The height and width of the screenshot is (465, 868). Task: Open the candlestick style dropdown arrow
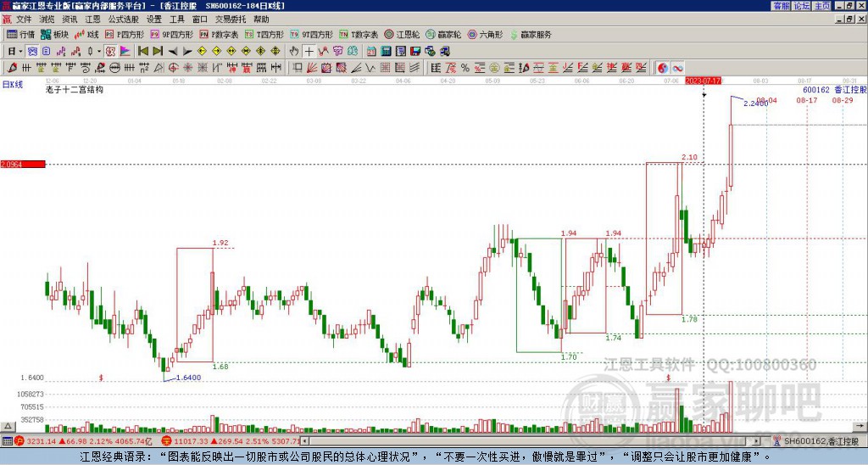click(x=99, y=52)
